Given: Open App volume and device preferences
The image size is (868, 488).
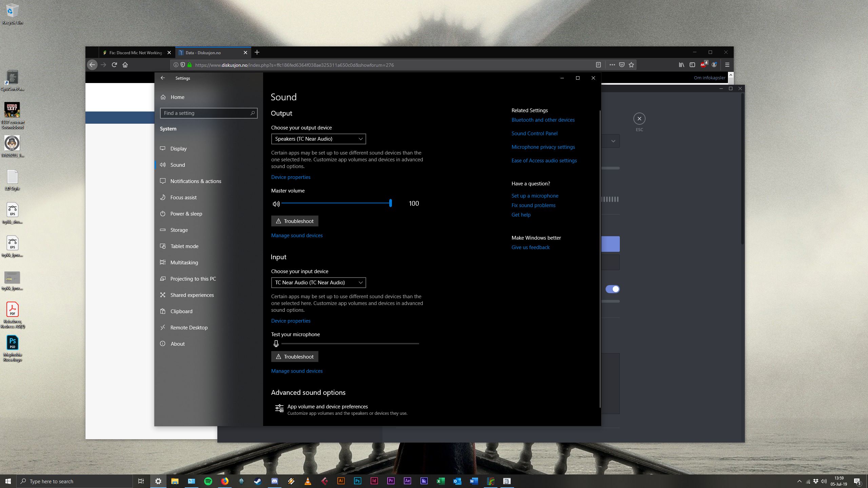Looking at the screenshot, I should click(x=341, y=409).
